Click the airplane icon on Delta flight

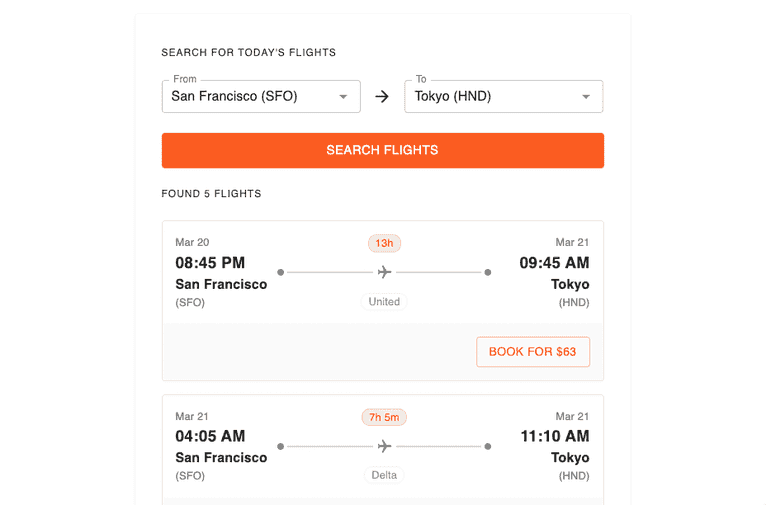[x=384, y=446]
